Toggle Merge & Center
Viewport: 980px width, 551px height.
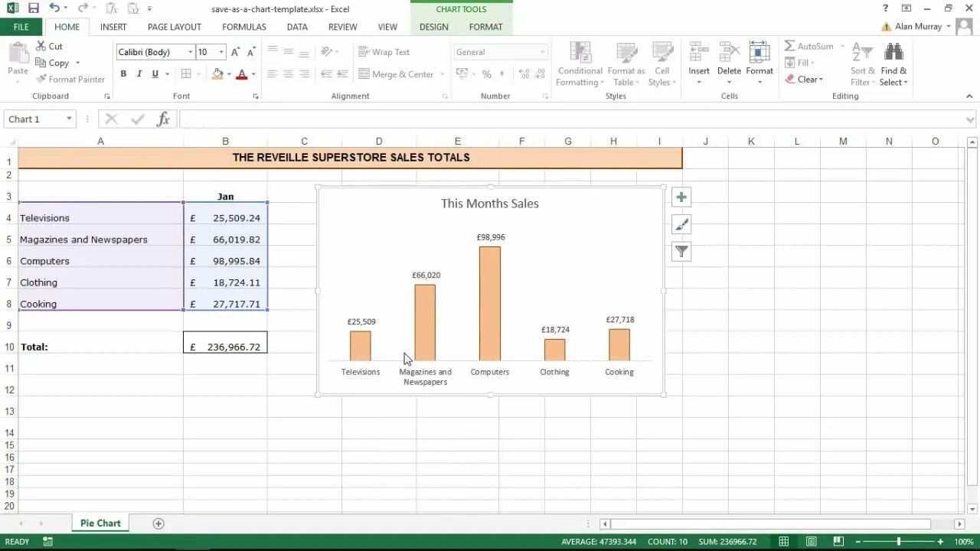pos(397,74)
